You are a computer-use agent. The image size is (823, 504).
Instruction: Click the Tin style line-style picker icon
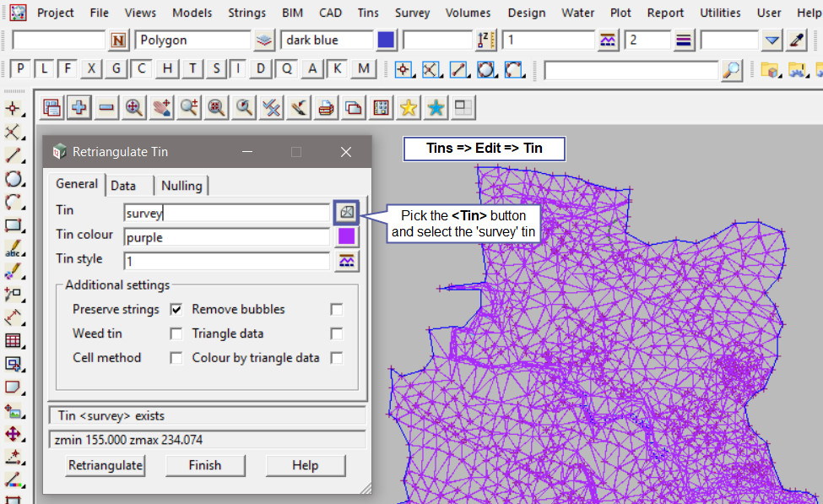click(x=346, y=261)
